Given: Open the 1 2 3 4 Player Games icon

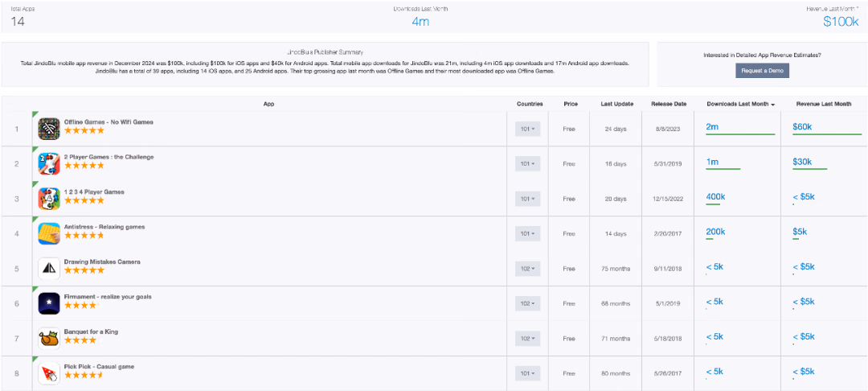Looking at the screenshot, I should point(49,199).
